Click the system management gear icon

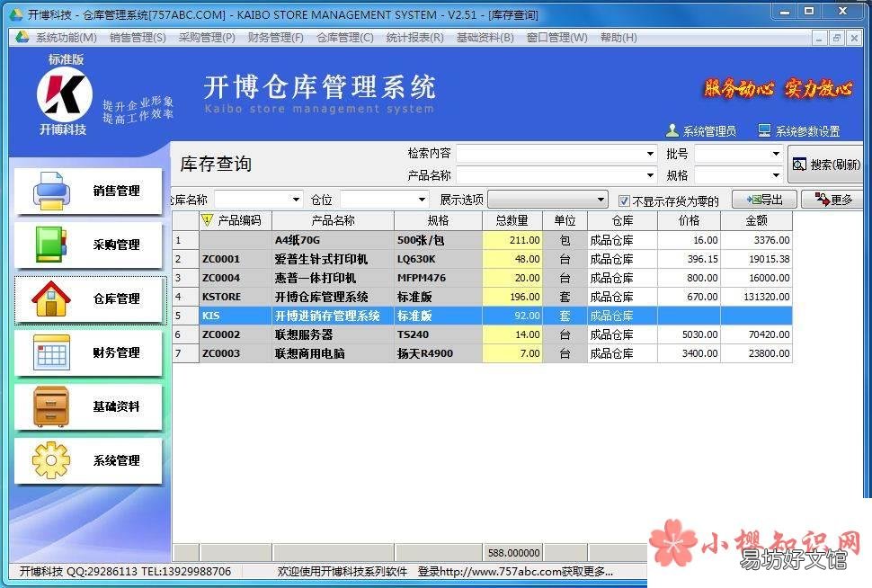pos(51,460)
